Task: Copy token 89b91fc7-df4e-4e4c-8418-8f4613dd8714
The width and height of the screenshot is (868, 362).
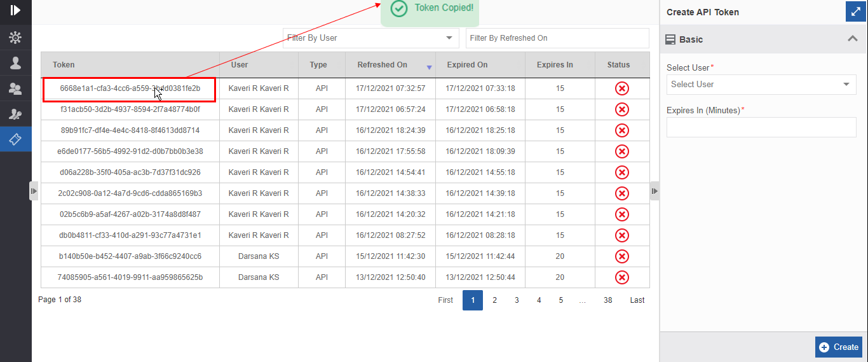Action: pyautogui.click(x=130, y=130)
